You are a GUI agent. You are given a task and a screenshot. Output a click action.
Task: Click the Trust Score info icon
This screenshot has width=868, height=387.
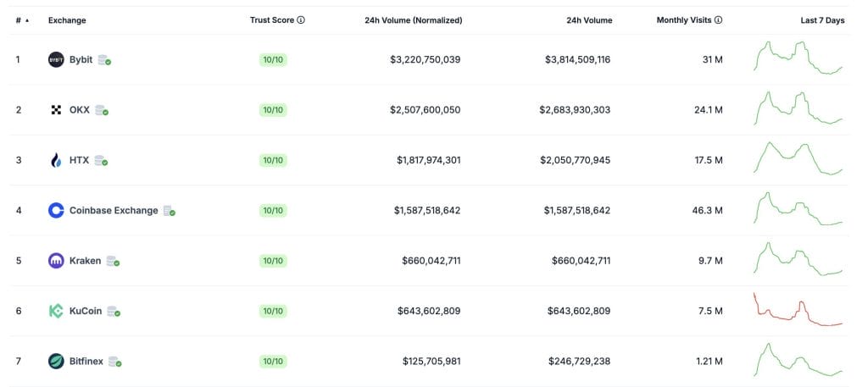(301, 20)
